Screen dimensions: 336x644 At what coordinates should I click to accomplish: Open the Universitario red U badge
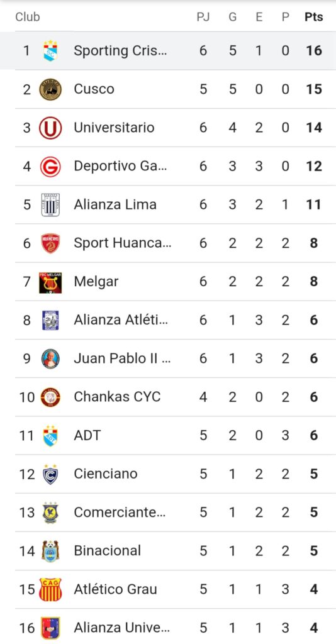[50, 128]
